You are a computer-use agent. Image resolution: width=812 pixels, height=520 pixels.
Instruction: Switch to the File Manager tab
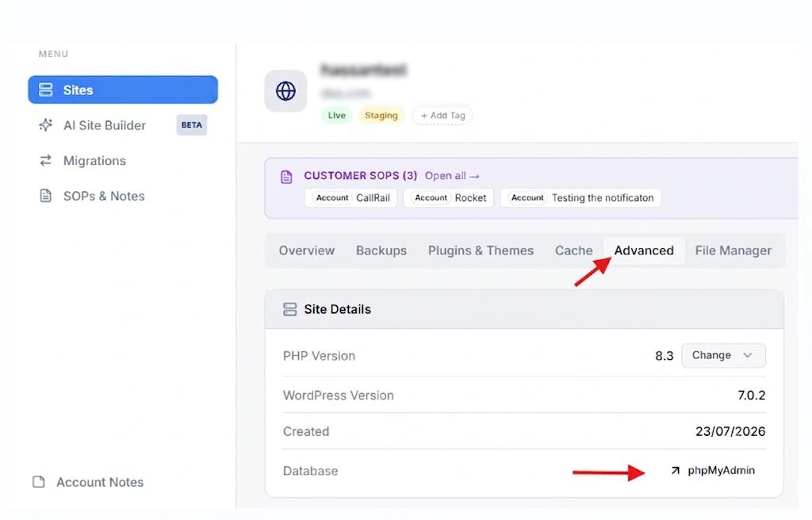click(733, 250)
